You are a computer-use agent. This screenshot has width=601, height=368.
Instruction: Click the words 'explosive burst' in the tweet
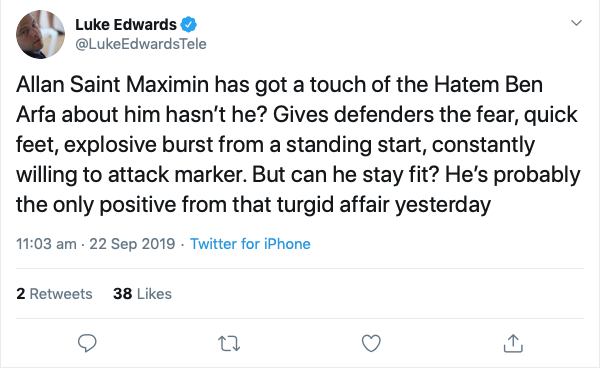point(138,145)
